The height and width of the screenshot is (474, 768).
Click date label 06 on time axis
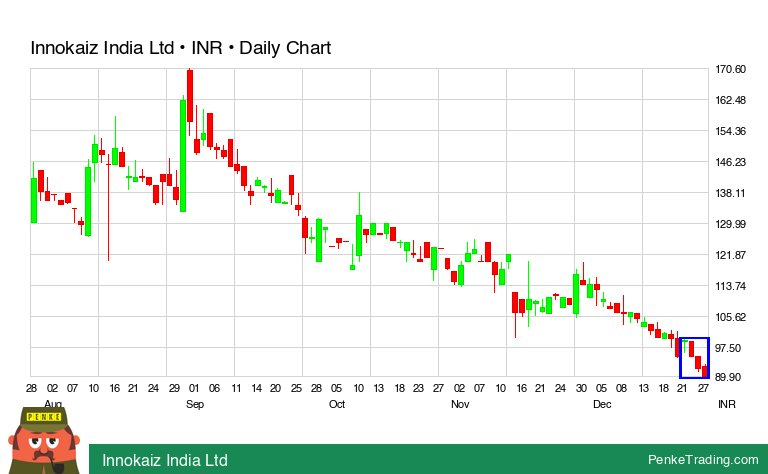tap(214, 388)
